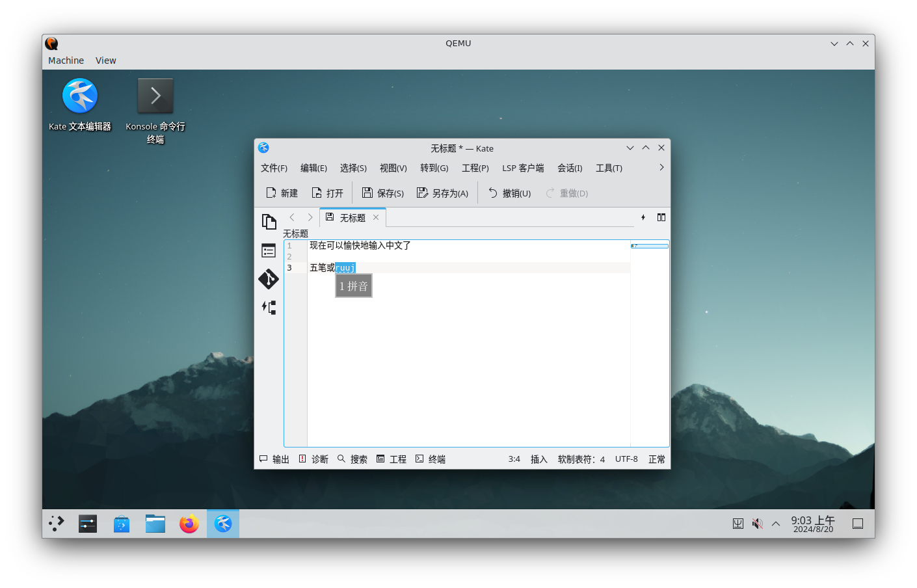Select the 无标题 document tab
This screenshot has width=917, height=588.
[352, 217]
